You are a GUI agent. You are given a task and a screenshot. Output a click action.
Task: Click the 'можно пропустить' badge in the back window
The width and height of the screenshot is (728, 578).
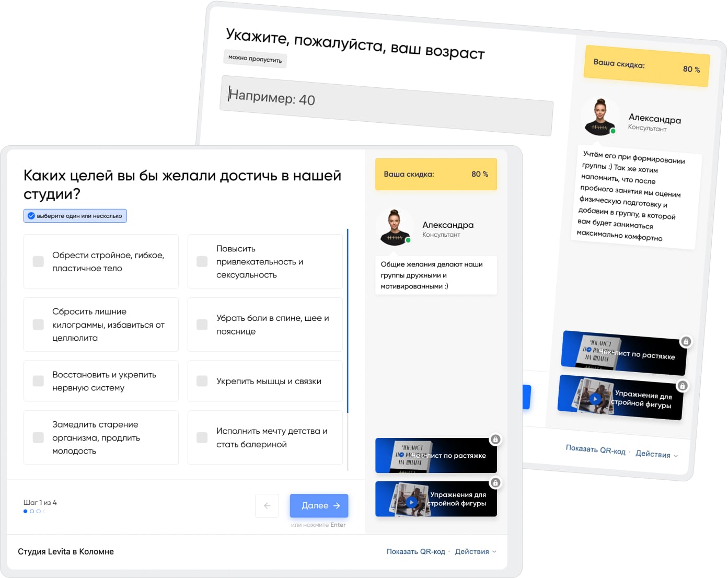255,59
